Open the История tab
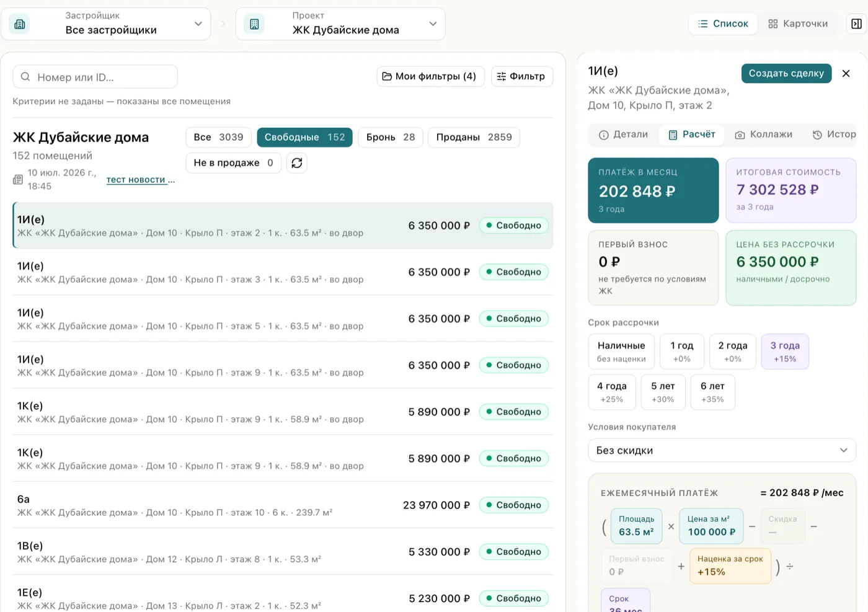The height and width of the screenshot is (612, 868). coord(834,135)
